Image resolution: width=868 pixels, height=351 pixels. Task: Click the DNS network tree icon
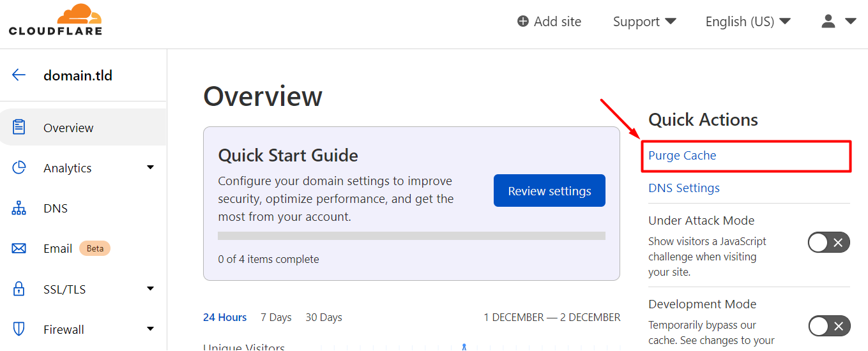pos(19,209)
